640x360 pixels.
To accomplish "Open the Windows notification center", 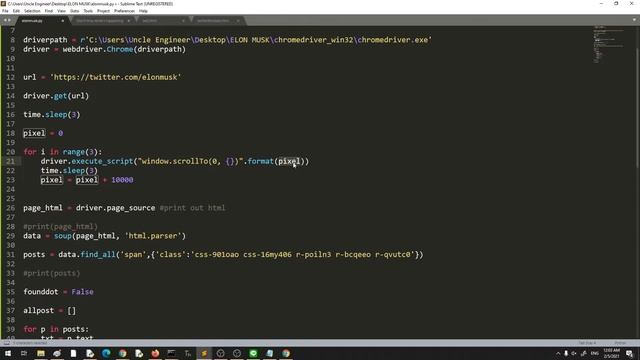I will click(x=630, y=353).
